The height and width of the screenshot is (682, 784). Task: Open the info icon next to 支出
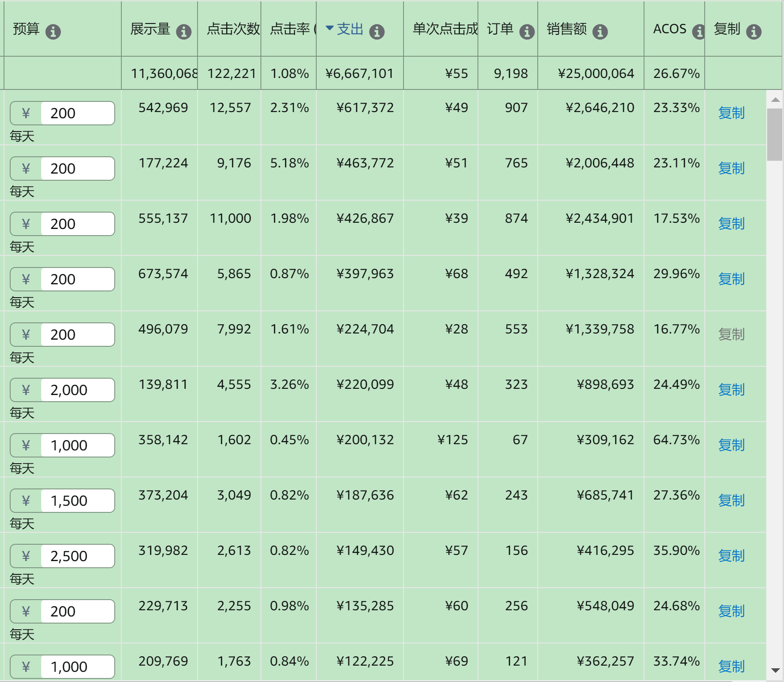click(x=376, y=32)
